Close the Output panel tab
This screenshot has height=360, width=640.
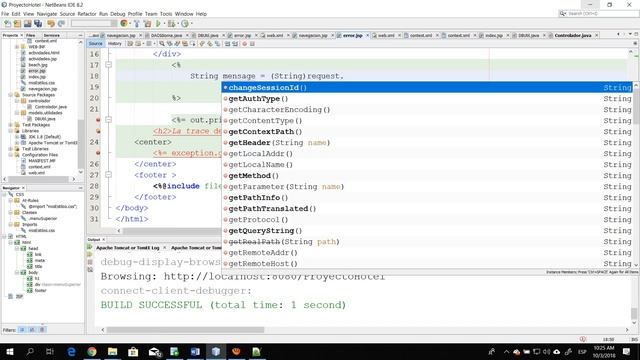(103, 240)
